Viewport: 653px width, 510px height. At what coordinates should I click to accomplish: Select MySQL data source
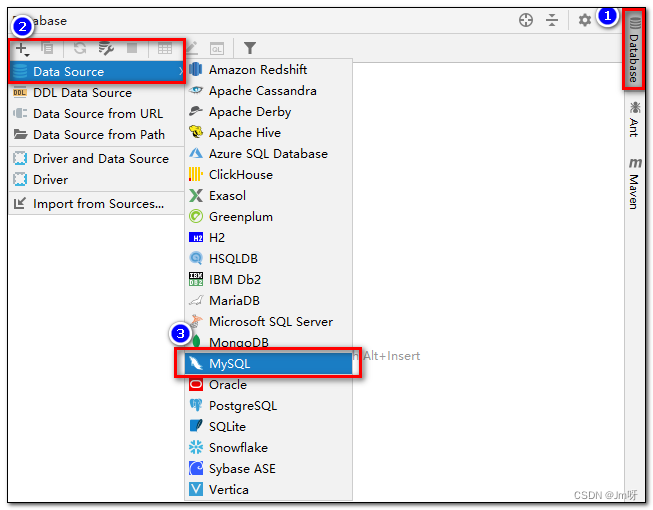(x=269, y=363)
